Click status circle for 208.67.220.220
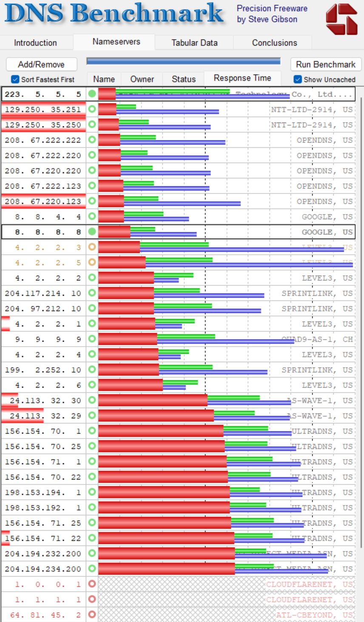The image size is (364, 622). pos(92,170)
